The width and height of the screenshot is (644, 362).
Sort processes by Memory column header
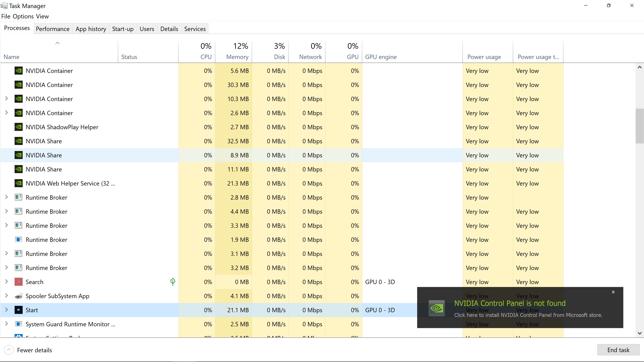(x=237, y=57)
